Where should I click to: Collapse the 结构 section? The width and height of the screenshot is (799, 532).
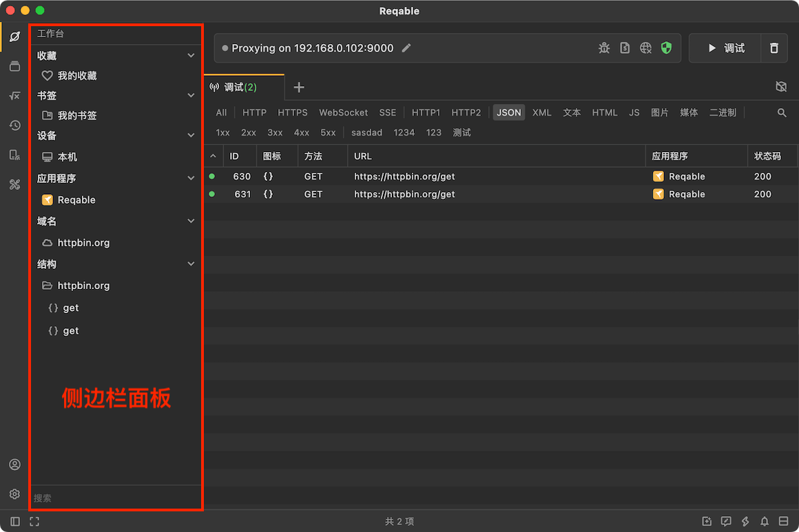pyautogui.click(x=191, y=264)
